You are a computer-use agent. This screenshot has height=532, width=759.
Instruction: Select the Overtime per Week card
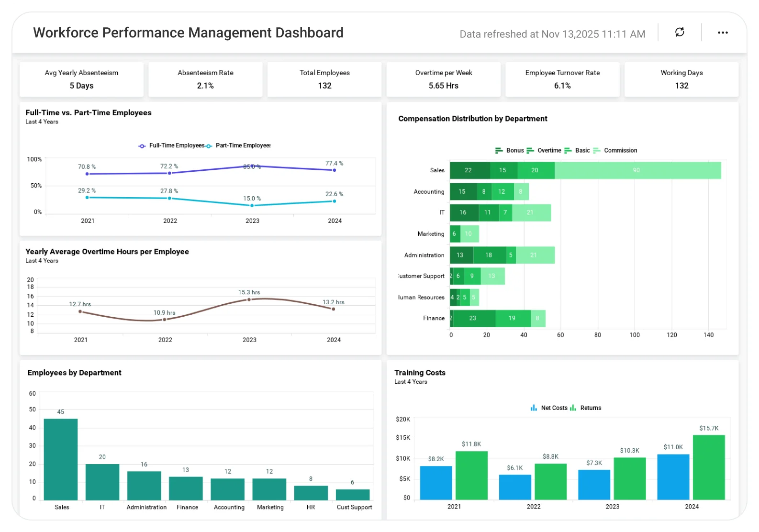pyautogui.click(x=444, y=79)
